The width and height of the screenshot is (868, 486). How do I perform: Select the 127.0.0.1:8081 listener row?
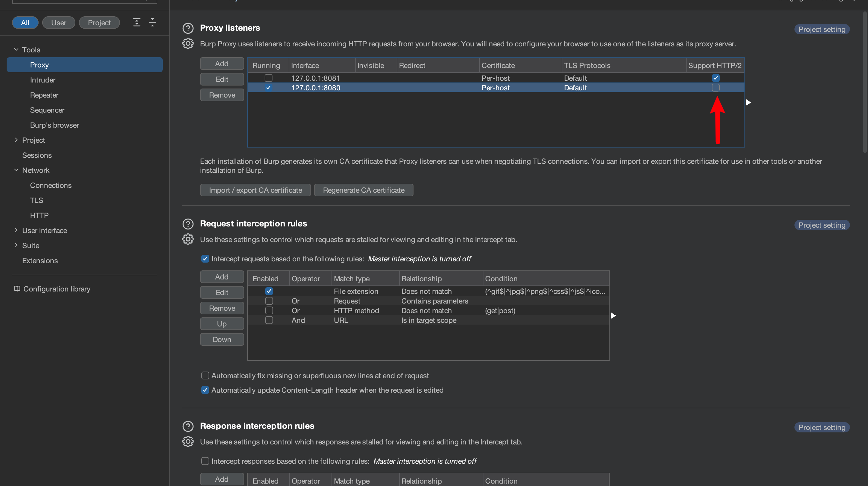496,78
